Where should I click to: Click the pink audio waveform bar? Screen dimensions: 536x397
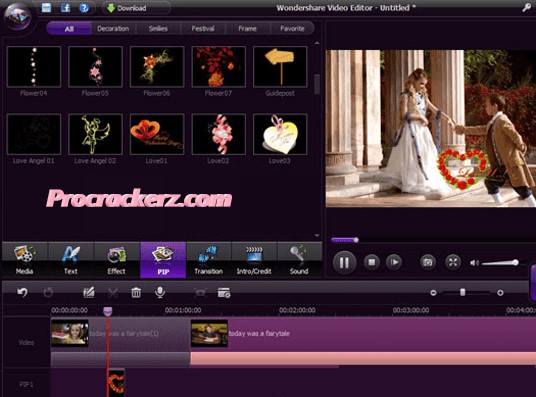pos(363,358)
